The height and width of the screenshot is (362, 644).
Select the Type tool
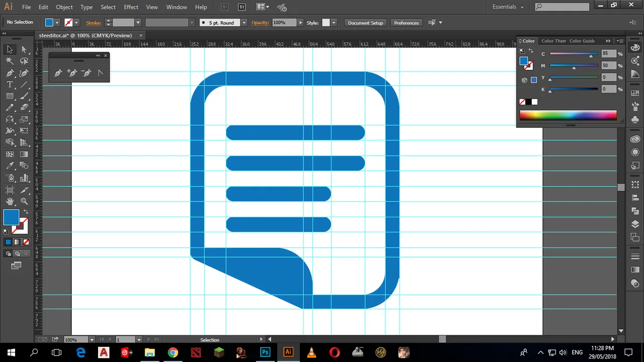click(10, 84)
